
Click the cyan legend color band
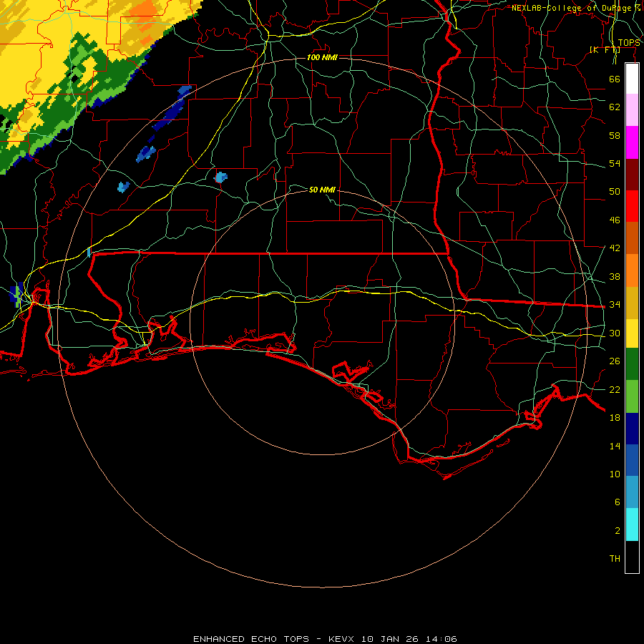pos(632,524)
